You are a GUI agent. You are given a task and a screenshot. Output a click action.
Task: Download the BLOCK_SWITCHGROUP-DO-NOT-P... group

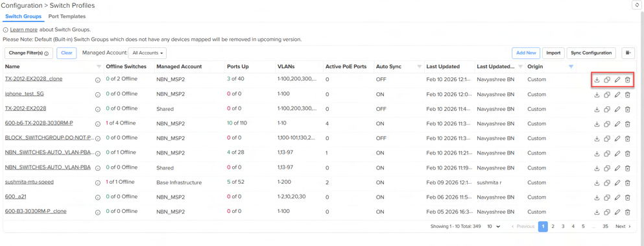(597, 139)
